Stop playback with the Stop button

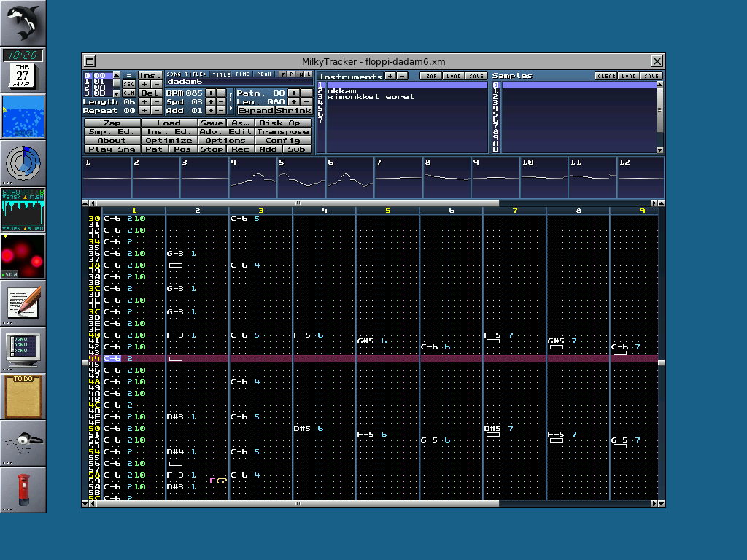[212, 149]
